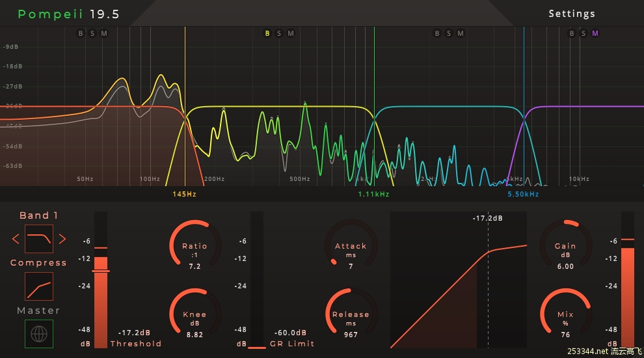Click the -17.2dB Threshold value
This screenshot has width=644, height=358.
point(134,333)
